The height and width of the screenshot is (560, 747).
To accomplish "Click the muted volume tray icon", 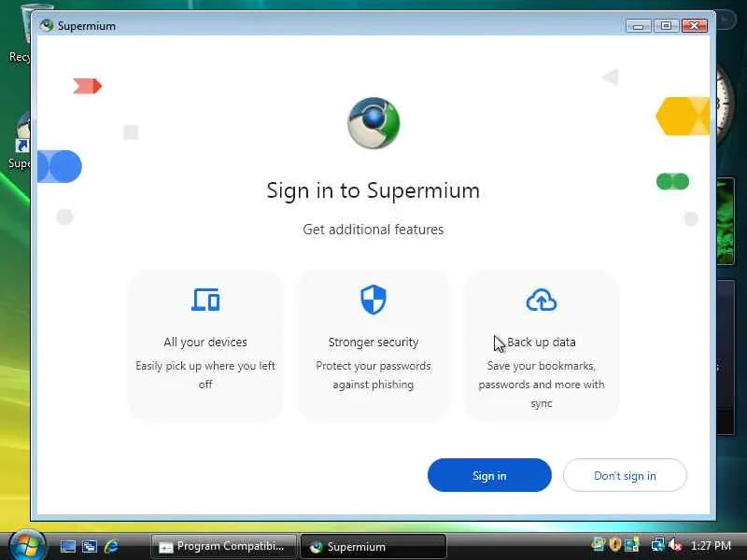I will [x=675, y=544].
